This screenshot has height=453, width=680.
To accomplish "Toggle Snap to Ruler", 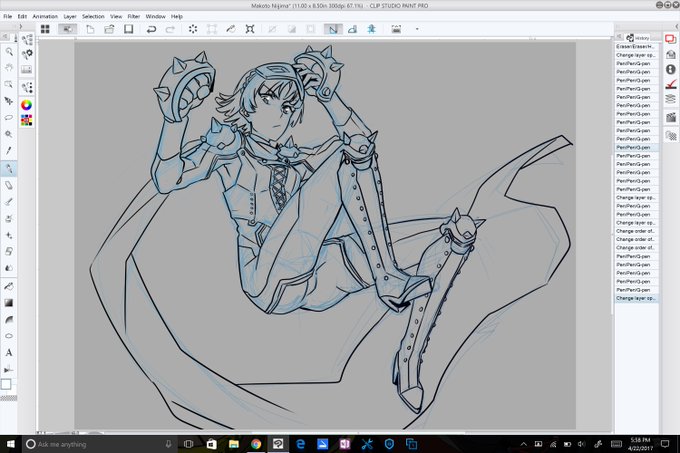I will [x=333, y=29].
